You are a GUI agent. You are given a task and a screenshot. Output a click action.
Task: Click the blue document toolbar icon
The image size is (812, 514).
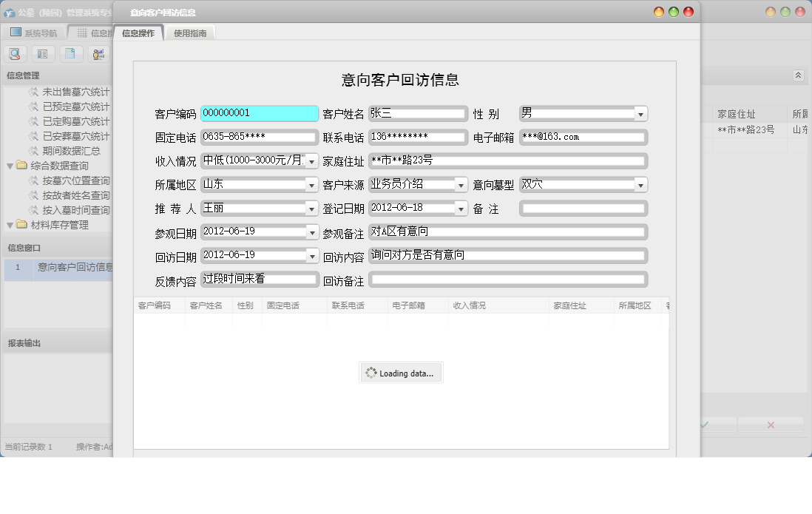pyautogui.click(x=70, y=53)
